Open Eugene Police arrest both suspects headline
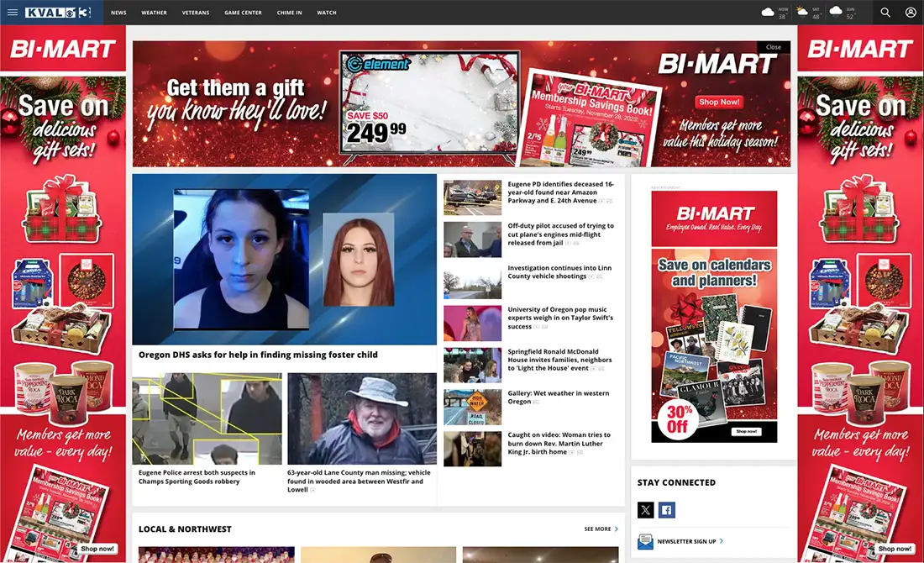This screenshot has width=924, height=563. [197, 477]
